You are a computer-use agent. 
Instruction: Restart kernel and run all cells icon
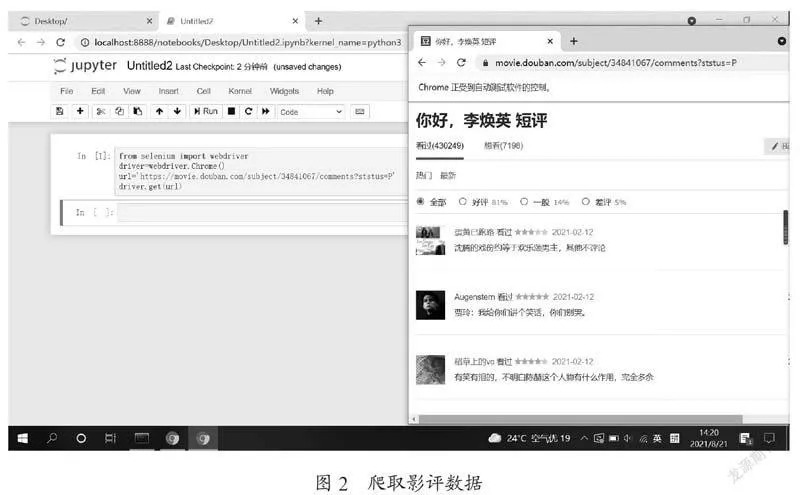(x=266, y=111)
